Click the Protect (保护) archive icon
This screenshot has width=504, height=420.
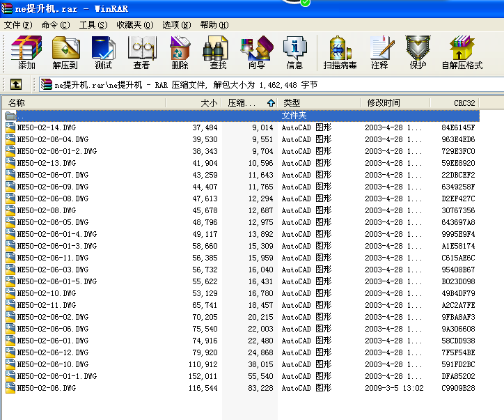(x=418, y=53)
